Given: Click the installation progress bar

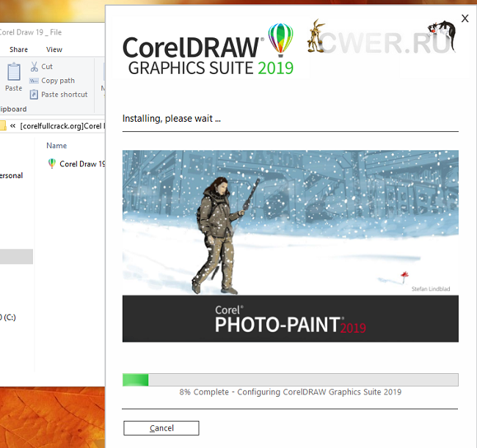Looking at the screenshot, I should click(x=290, y=380).
